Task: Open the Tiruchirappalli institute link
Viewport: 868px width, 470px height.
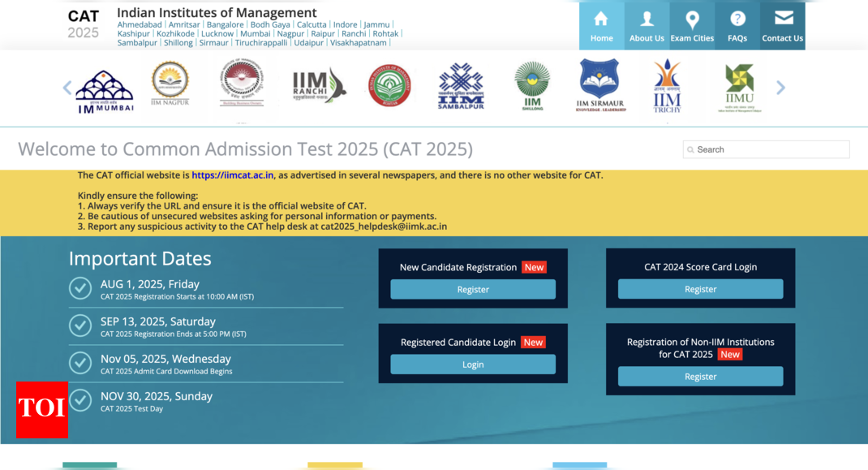Action: (x=261, y=43)
